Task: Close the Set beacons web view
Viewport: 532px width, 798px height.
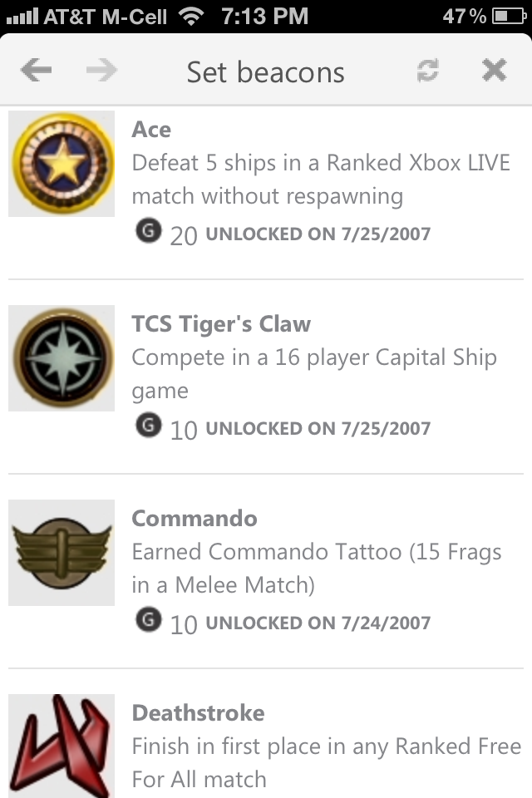Action: coord(494,71)
